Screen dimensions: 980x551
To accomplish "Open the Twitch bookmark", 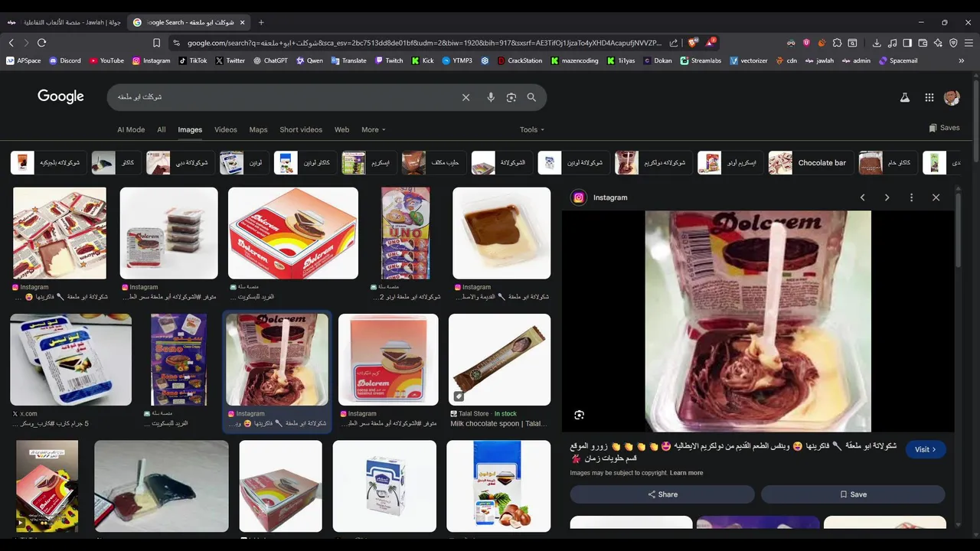I will click(389, 60).
